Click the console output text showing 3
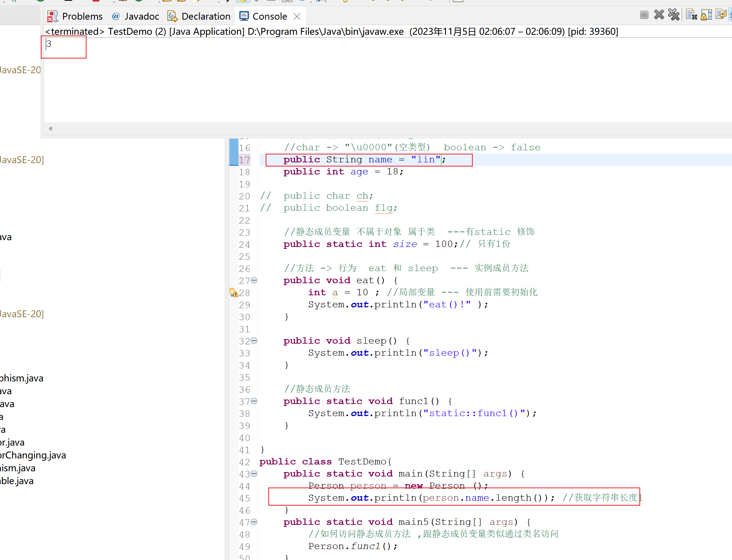This screenshot has height=560, width=732. [49, 44]
